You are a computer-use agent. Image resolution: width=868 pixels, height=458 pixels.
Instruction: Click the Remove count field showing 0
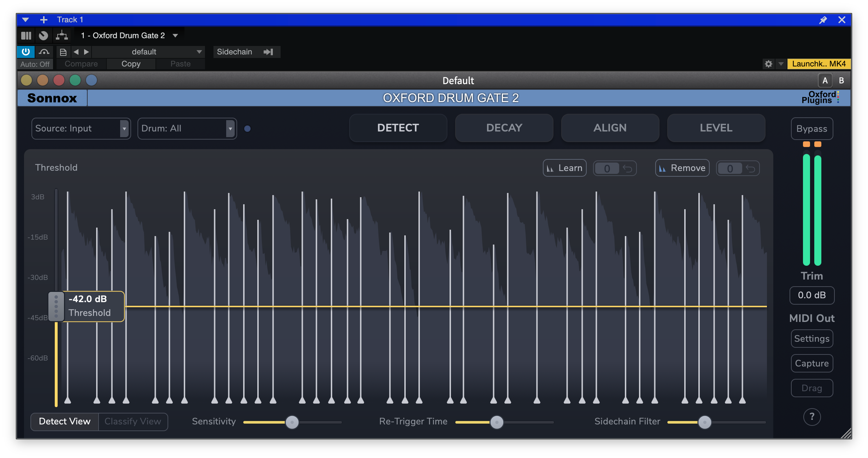[730, 169]
